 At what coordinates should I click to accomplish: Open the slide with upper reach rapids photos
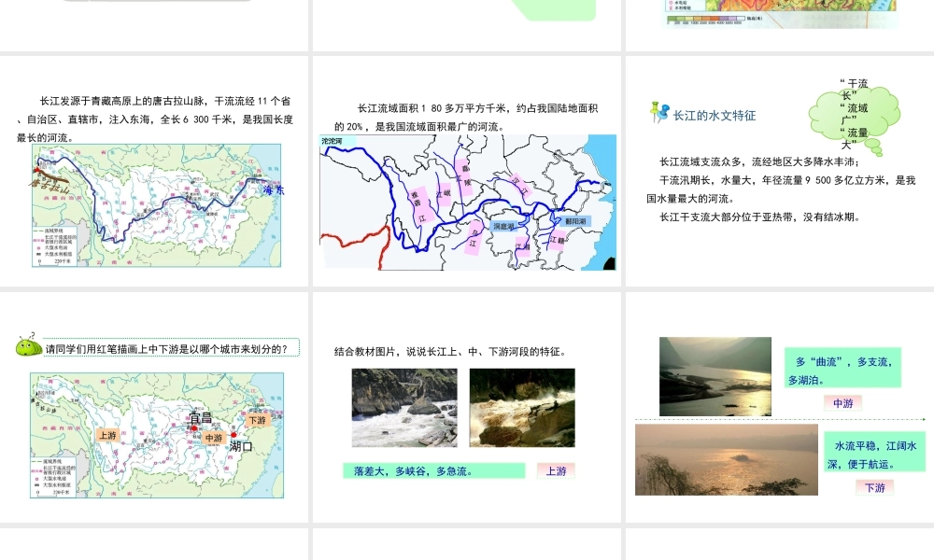[x=467, y=407]
